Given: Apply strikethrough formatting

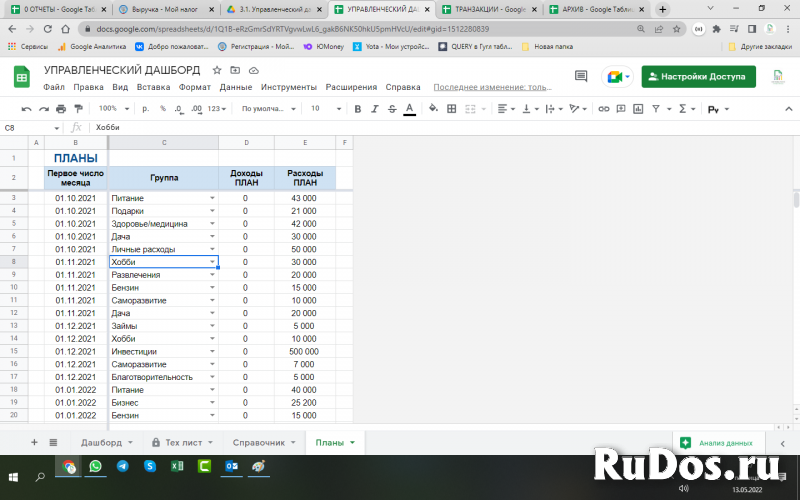Looking at the screenshot, I should (x=391, y=108).
